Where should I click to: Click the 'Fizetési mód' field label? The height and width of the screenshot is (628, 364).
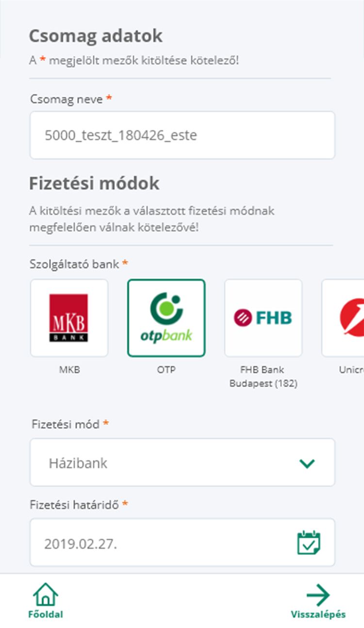[66, 424]
